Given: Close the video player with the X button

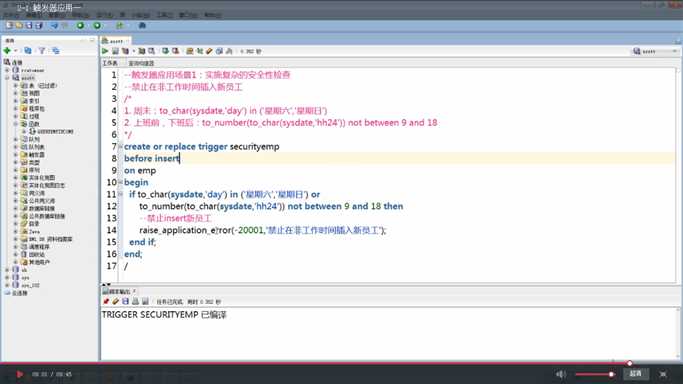Looking at the screenshot, I should (663, 374).
